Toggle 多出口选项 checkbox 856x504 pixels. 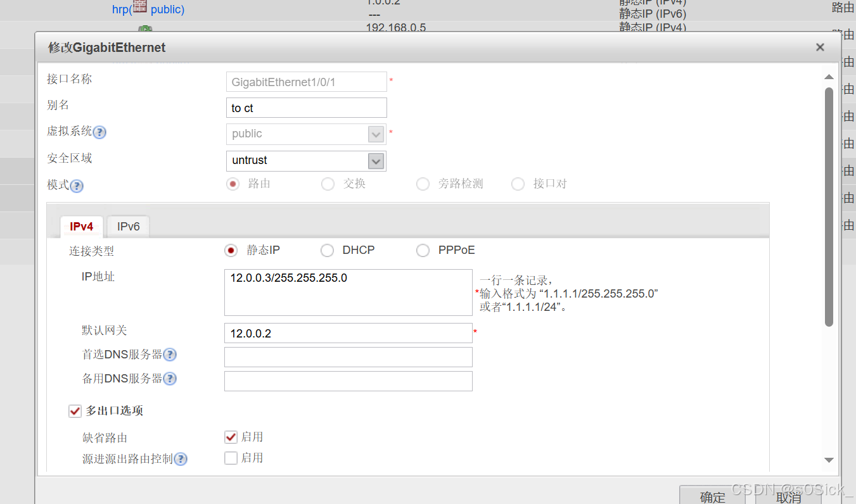[75, 411]
